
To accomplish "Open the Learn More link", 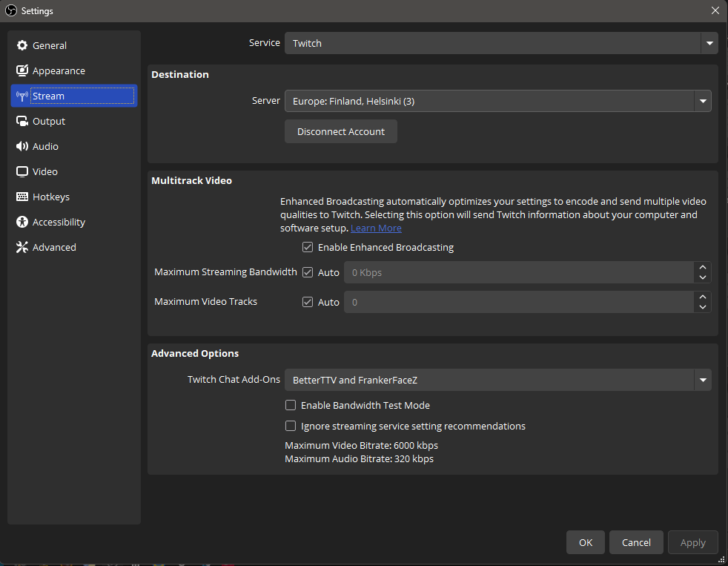I will [376, 228].
